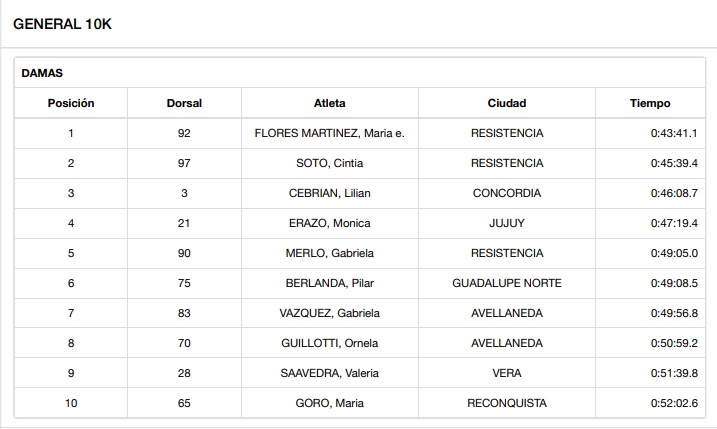Image resolution: width=717 pixels, height=429 pixels.
Task: Select BERLANDA, Pilar in the table
Action: [x=329, y=283]
